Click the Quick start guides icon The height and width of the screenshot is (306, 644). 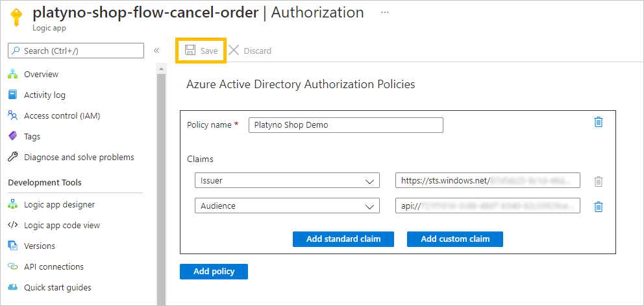(13, 288)
